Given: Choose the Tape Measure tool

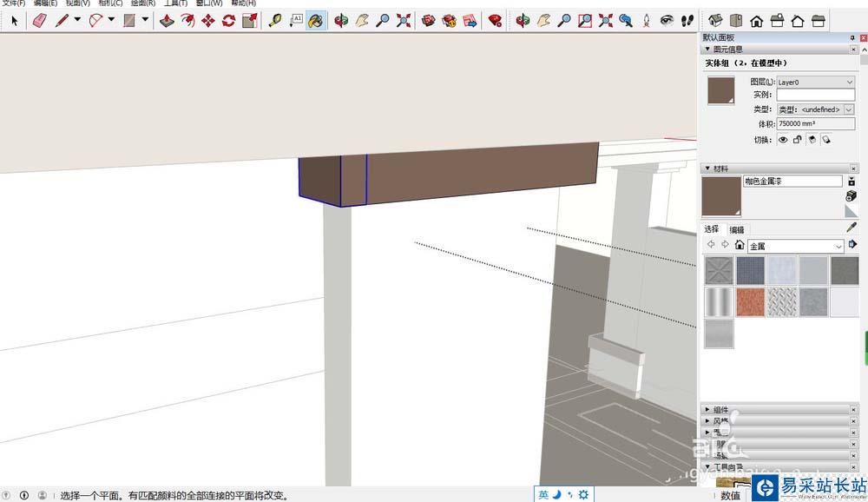Looking at the screenshot, I should [x=274, y=21].
